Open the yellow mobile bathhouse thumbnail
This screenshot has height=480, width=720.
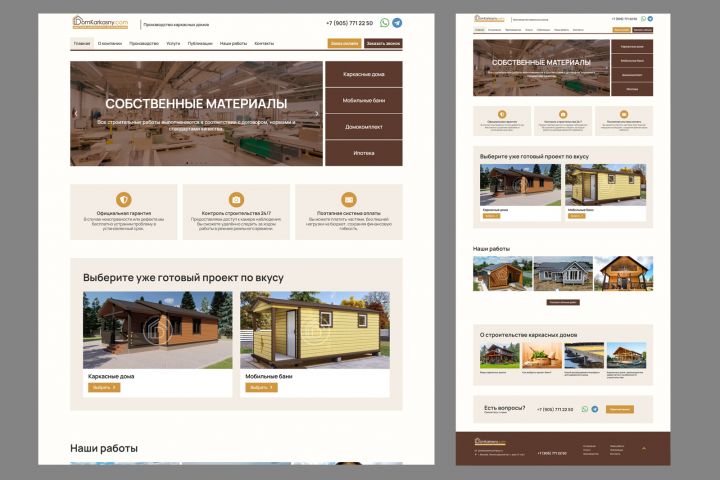(x=315, y=330)
